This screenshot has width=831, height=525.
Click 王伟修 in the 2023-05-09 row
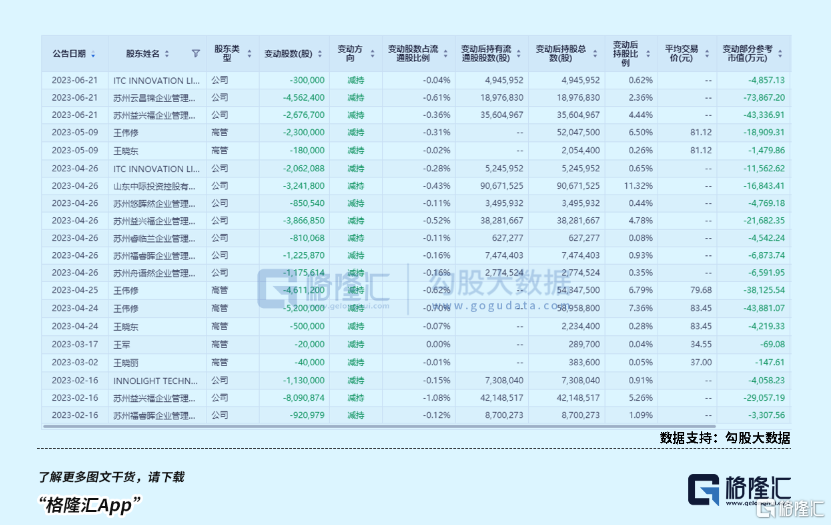126,133
